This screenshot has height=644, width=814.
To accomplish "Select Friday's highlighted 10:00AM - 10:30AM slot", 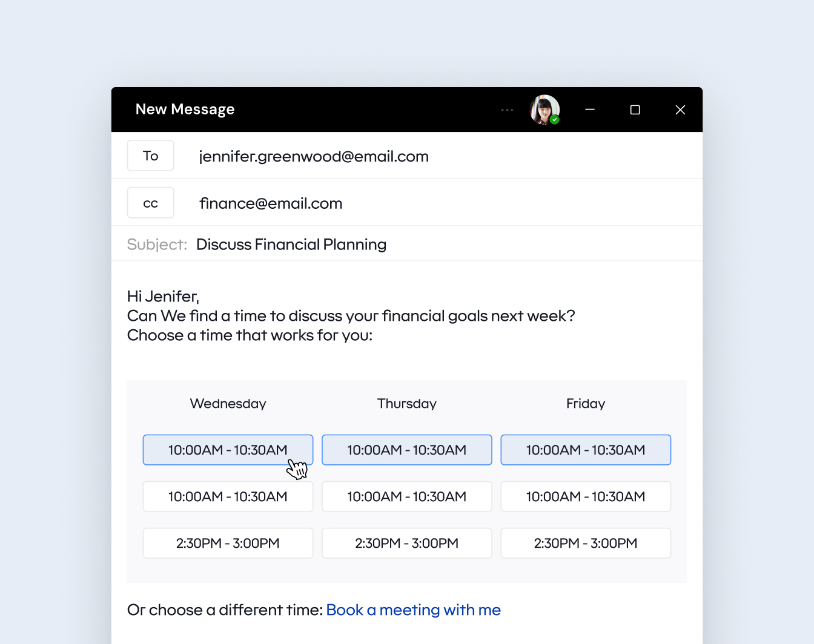I will (x=585, y=450).
